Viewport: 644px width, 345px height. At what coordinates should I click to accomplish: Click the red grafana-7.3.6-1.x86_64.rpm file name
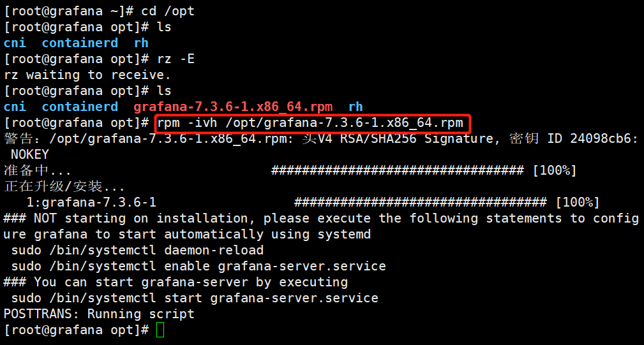pyautogui.click(x=233, y=106)
